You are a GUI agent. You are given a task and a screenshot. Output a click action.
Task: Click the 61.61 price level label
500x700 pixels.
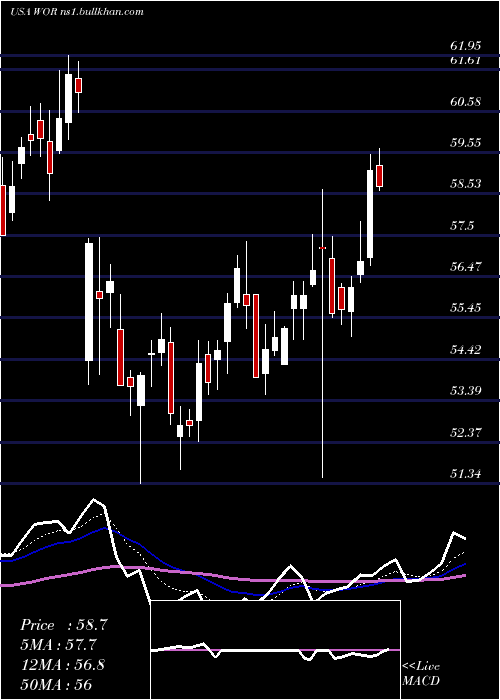coord(466,60)
